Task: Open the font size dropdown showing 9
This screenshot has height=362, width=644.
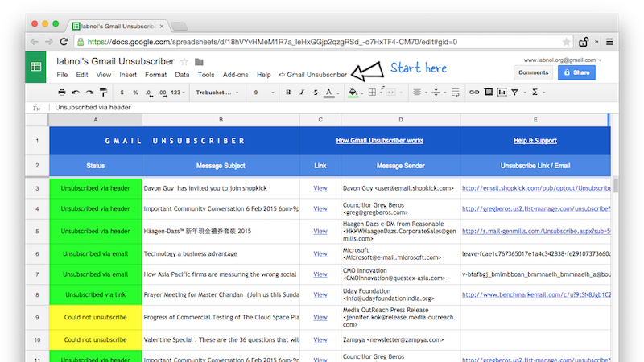Action: coord(263,93)
